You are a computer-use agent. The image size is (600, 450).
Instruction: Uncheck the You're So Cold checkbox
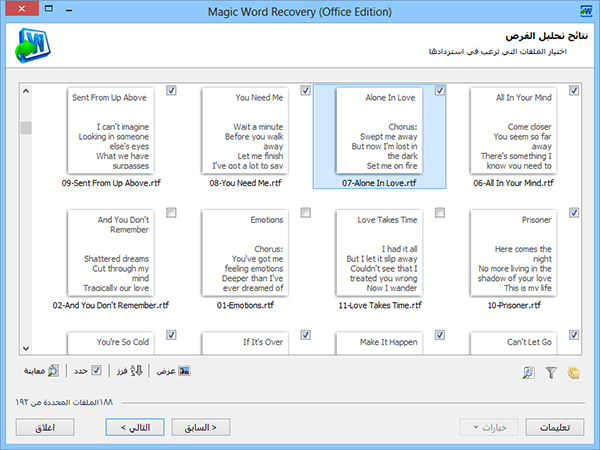pyautogui.click(x=171, y=335)
